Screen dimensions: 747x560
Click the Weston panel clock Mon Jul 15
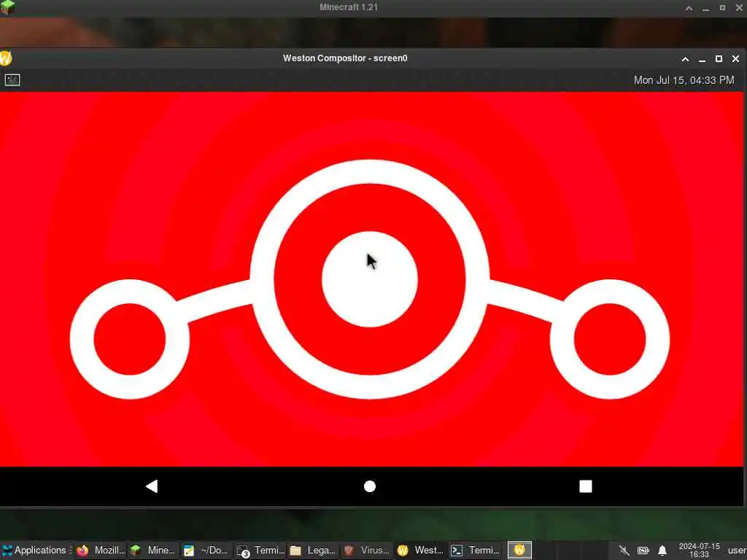click(684, 80)
